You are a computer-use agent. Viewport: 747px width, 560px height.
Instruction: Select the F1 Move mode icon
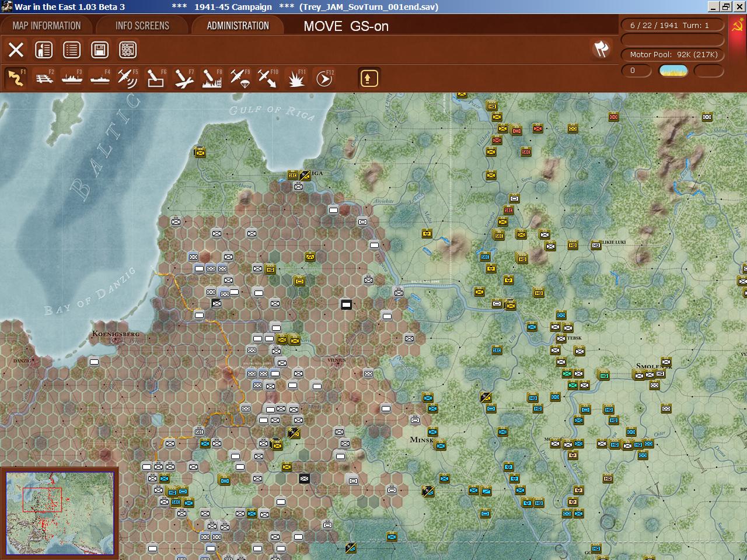click(16, 78)
